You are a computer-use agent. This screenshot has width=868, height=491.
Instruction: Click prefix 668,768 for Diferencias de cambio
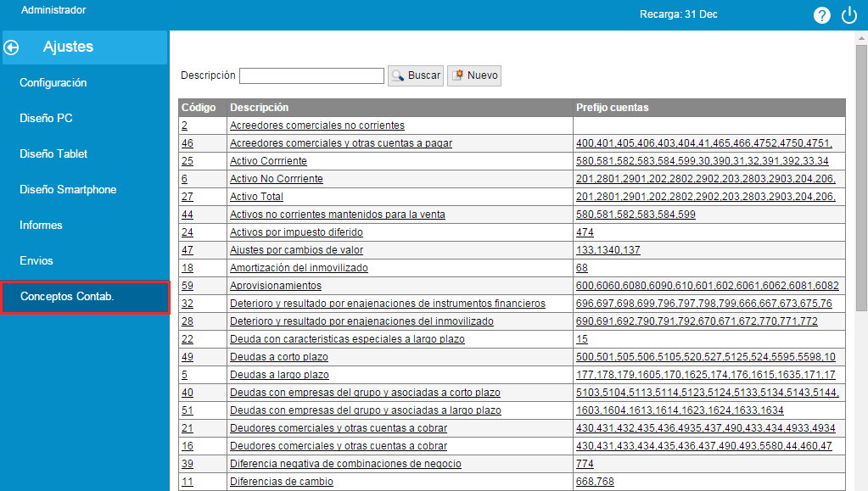tap(595, 482)
